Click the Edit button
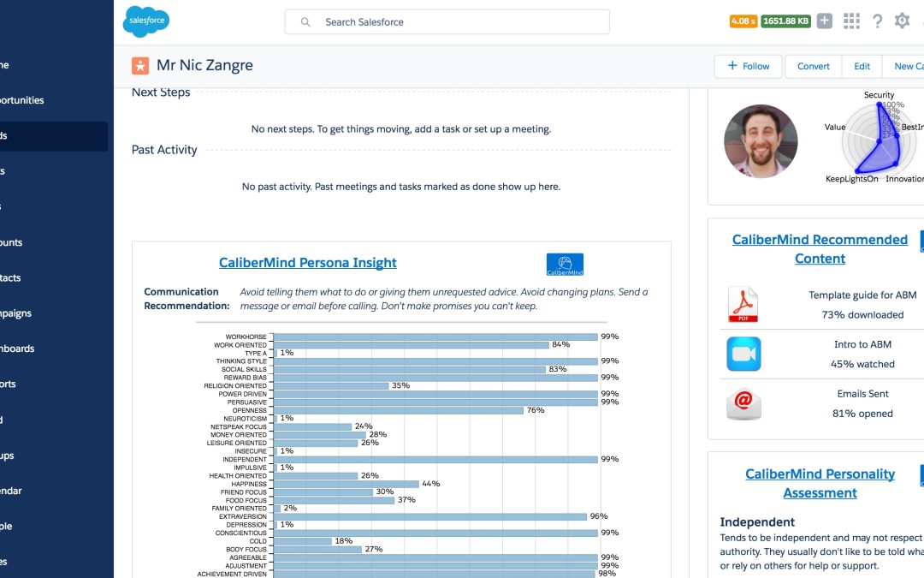The image size is (924, 578). [x=862, y=66]
